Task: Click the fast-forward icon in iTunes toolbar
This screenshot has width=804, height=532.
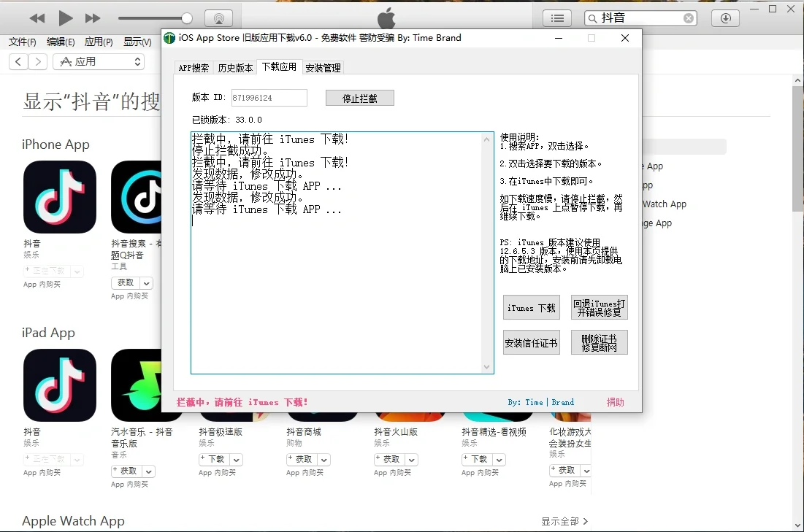Action: [x=93, y=18]
